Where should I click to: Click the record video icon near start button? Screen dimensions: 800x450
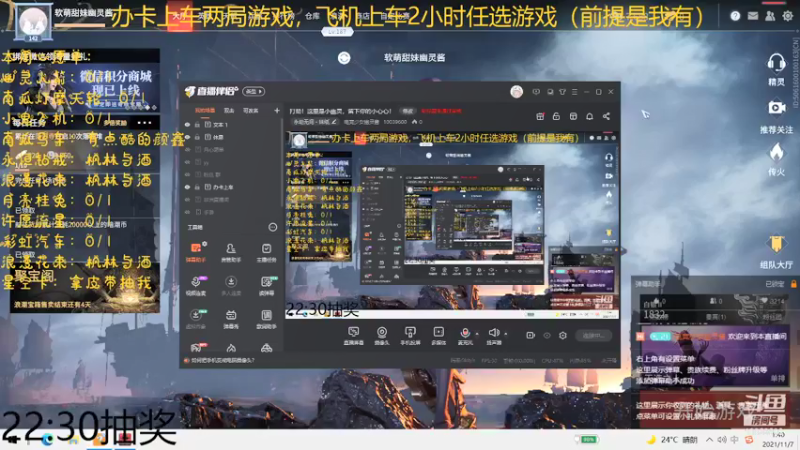tap(531, 335)
